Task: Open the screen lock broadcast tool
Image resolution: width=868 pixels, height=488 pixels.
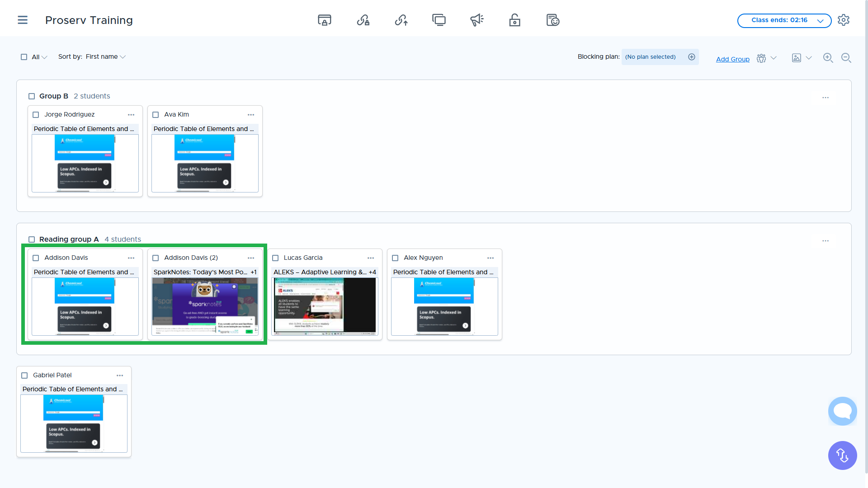Action: (x=325, y=20)
